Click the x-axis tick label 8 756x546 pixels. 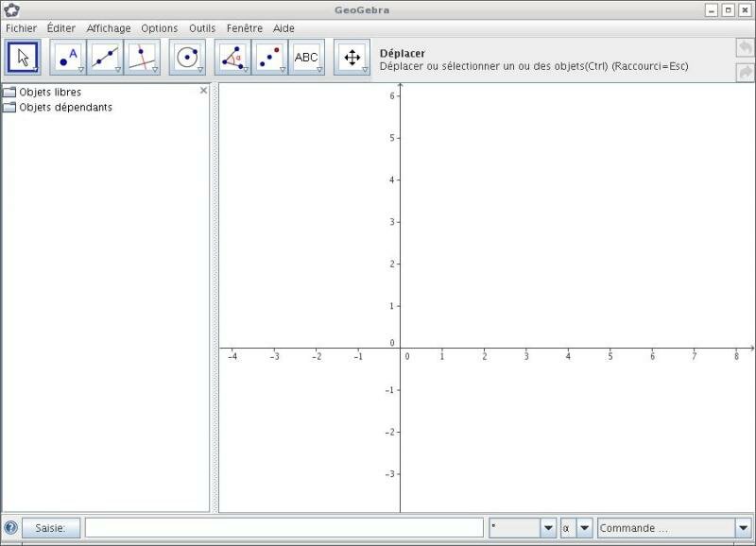coord(736,356)
